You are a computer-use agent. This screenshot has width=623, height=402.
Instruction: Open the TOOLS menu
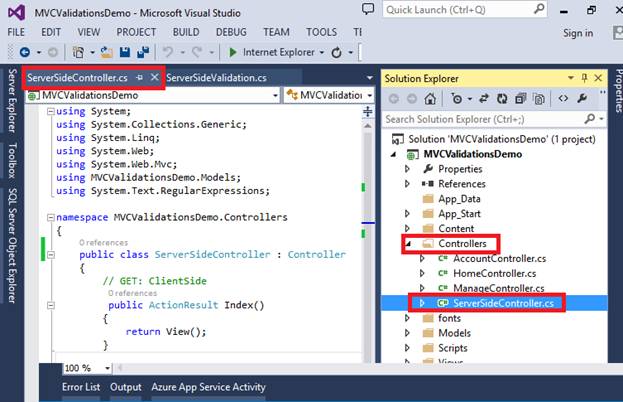coord(321,32)
